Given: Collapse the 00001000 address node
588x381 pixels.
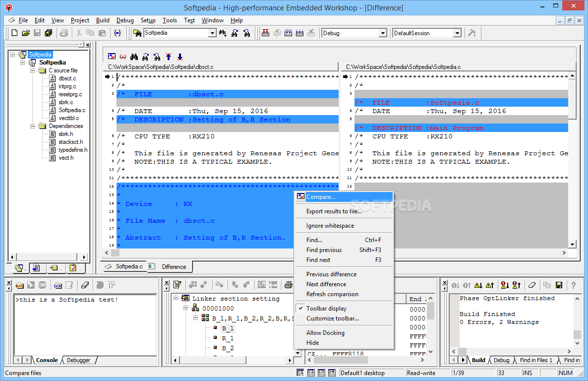Looking at the screenshot, I should [x=185, y=308].
